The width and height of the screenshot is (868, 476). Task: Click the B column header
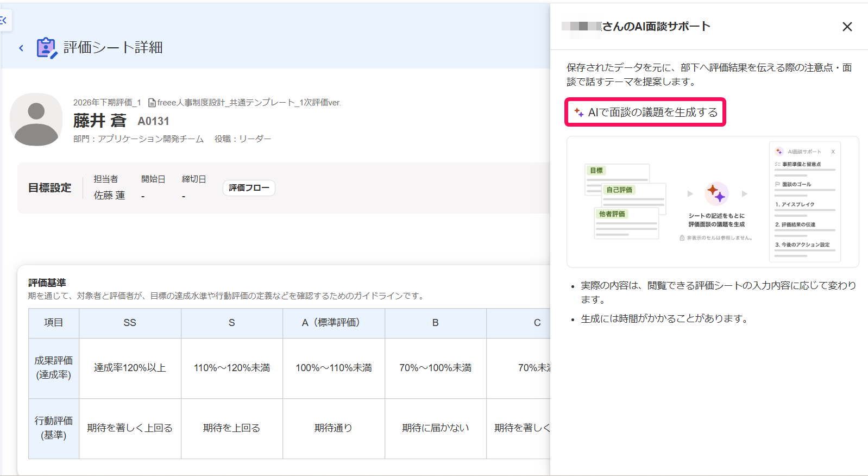tap(436, 323)
